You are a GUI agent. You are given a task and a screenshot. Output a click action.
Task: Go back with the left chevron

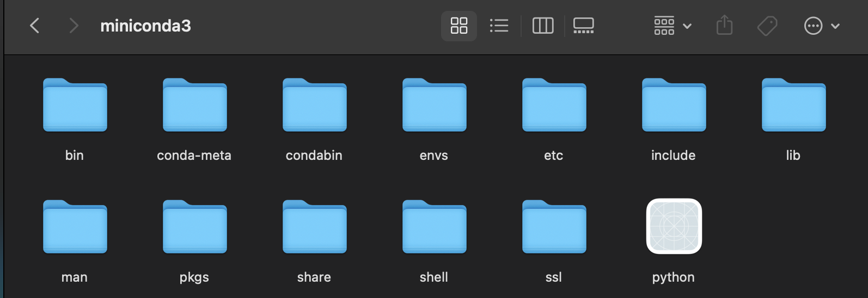[x=34, y=26]
